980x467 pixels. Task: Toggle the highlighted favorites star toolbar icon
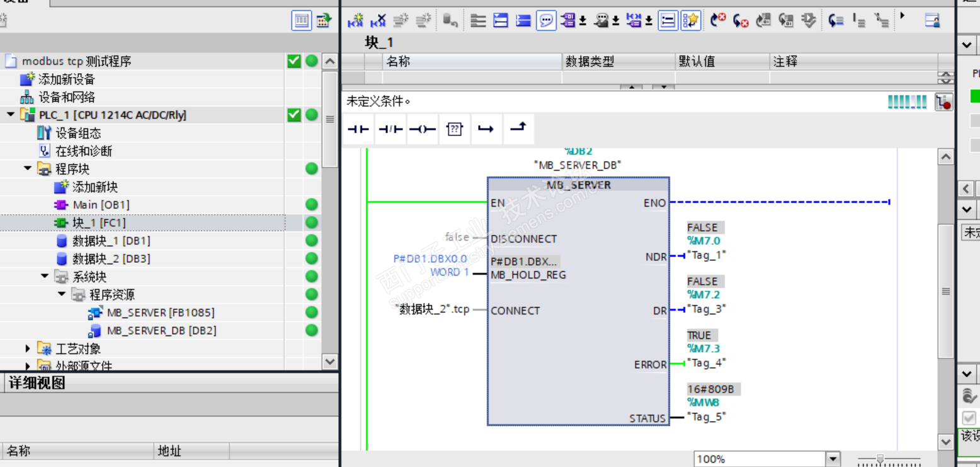pyautogui.click(x=691, y=21)
